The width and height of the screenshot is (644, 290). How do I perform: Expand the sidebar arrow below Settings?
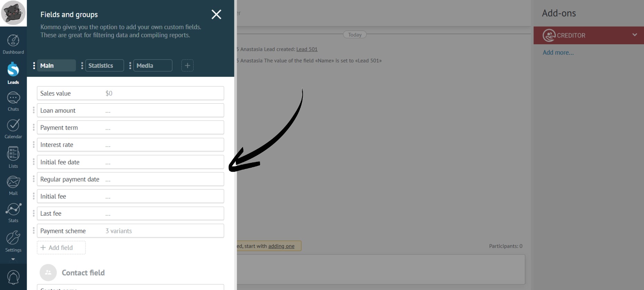coord(13,259)
